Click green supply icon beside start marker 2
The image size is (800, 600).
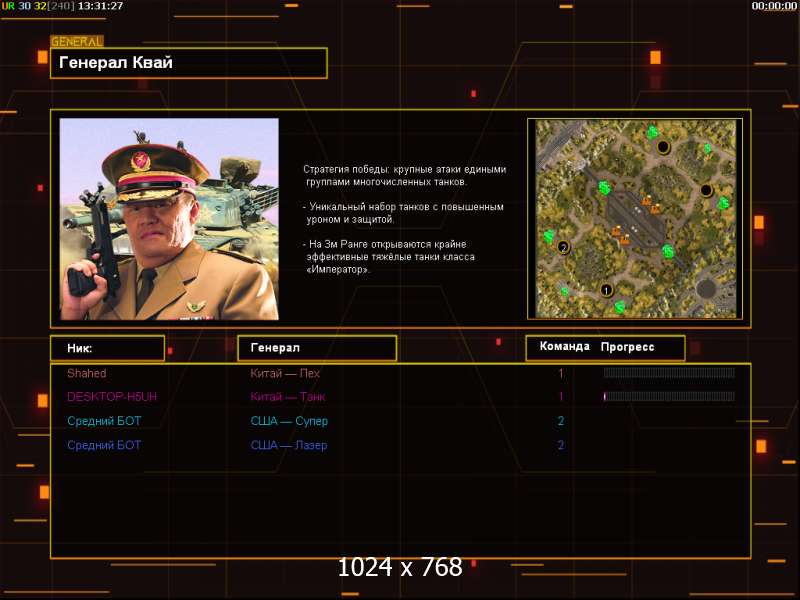(x=548, y=236)
